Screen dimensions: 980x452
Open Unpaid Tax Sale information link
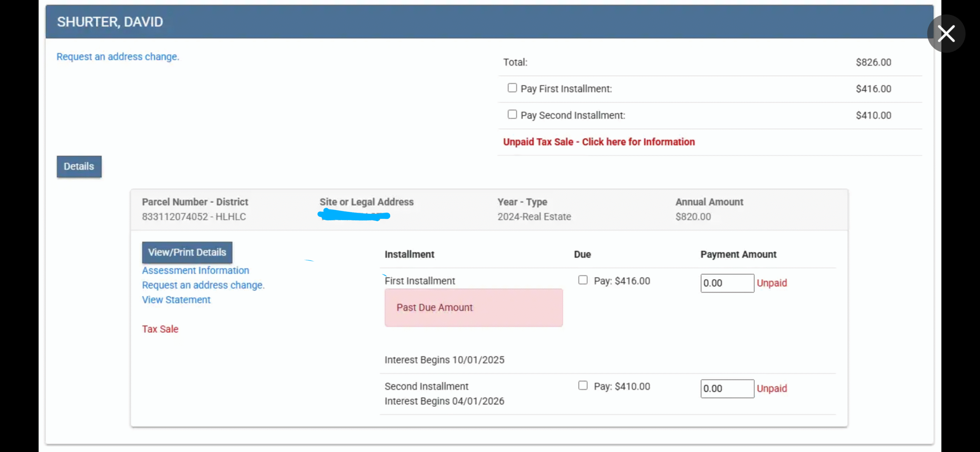tap(598, 142)
